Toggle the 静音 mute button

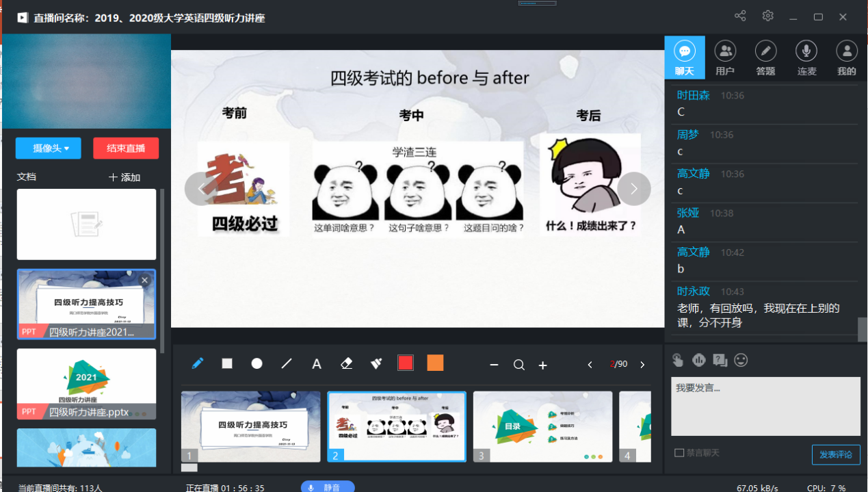pos(328,487)
